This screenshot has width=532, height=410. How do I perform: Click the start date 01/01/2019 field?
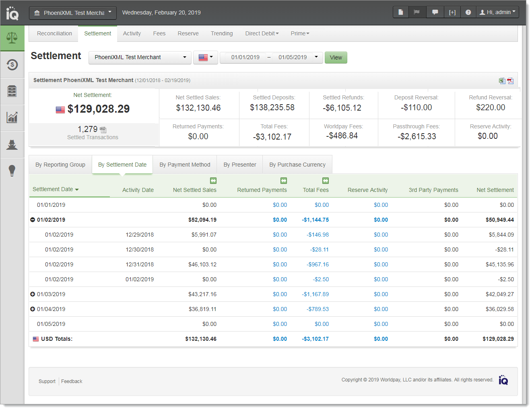point(245,58)
